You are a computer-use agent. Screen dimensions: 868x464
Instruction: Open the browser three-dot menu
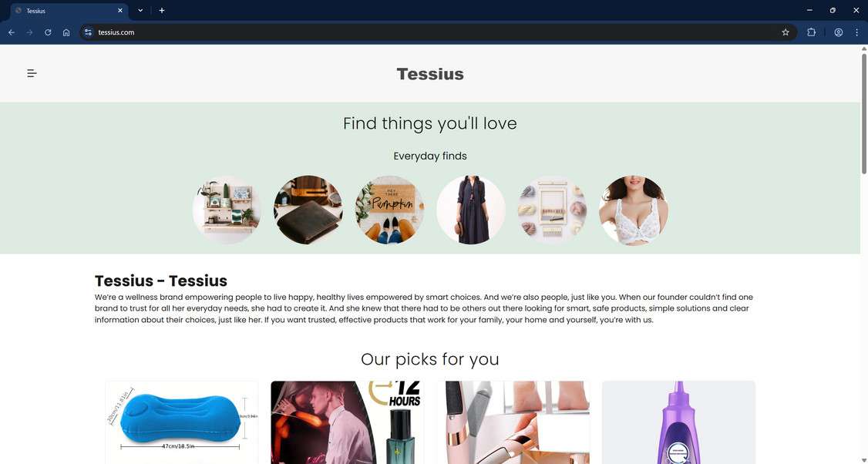point(856,32)
